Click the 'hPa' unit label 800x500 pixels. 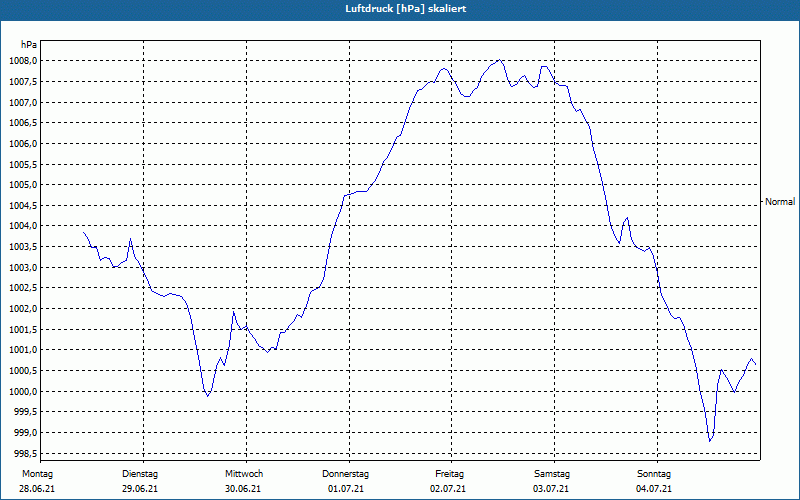click(x=29, y=44)
